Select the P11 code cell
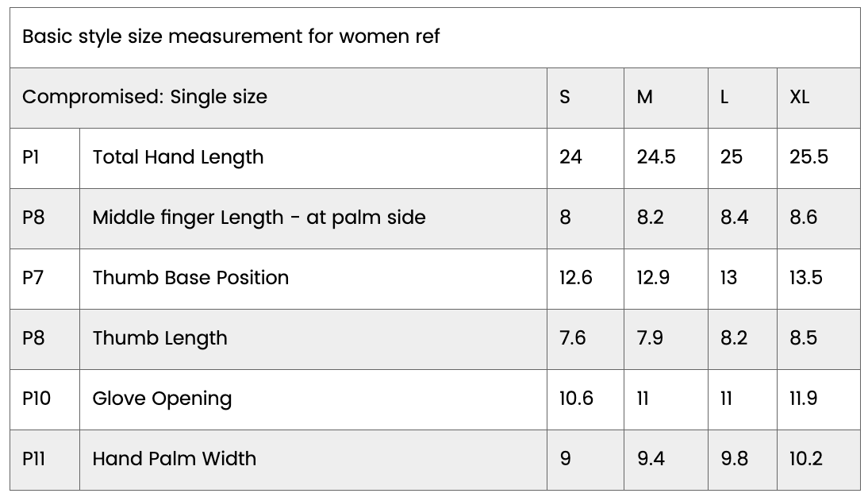The image size is (868, 497). (34, 459)
